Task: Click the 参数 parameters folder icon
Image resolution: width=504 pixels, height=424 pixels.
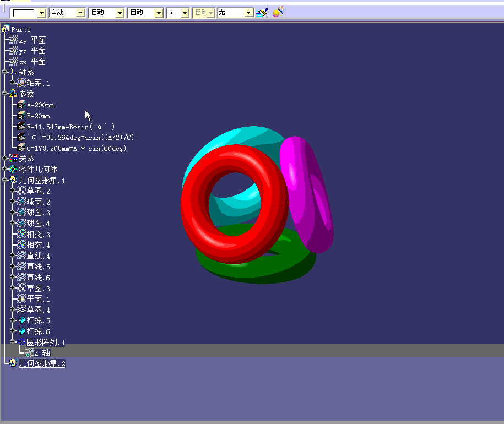Action: 13,94
